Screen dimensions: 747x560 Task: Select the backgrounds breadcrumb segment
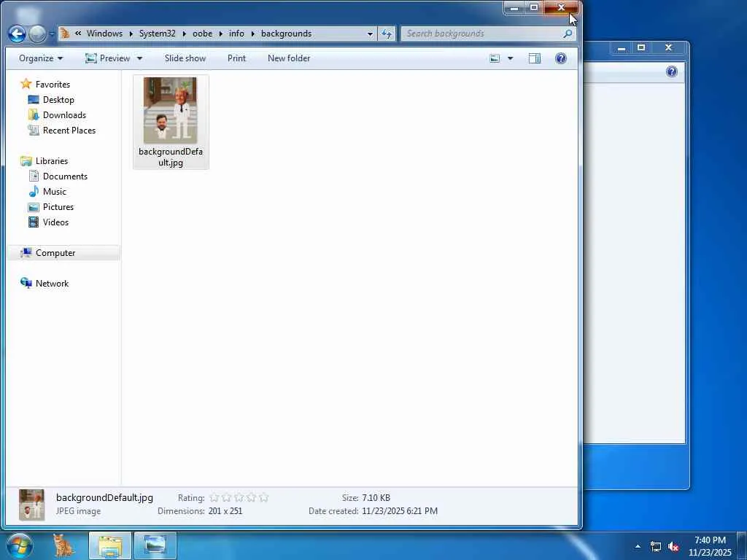pos(286,34)
